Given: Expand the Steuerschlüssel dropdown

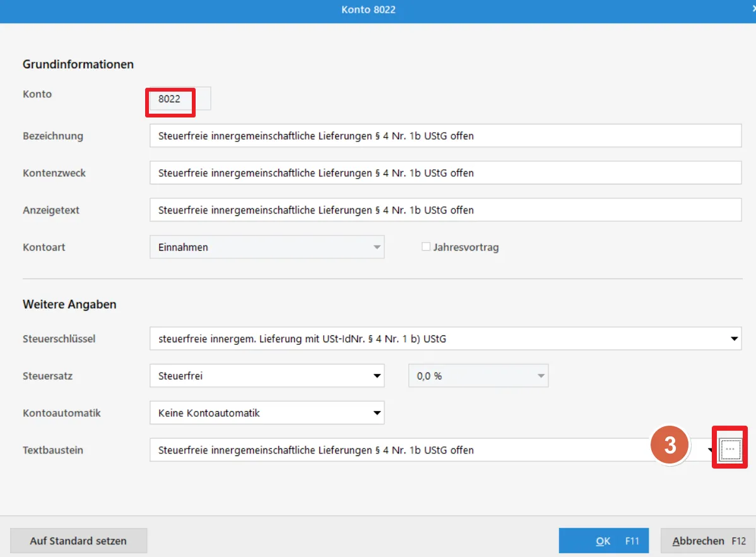Looking at the screenshot, I should (x=734, y=339).
